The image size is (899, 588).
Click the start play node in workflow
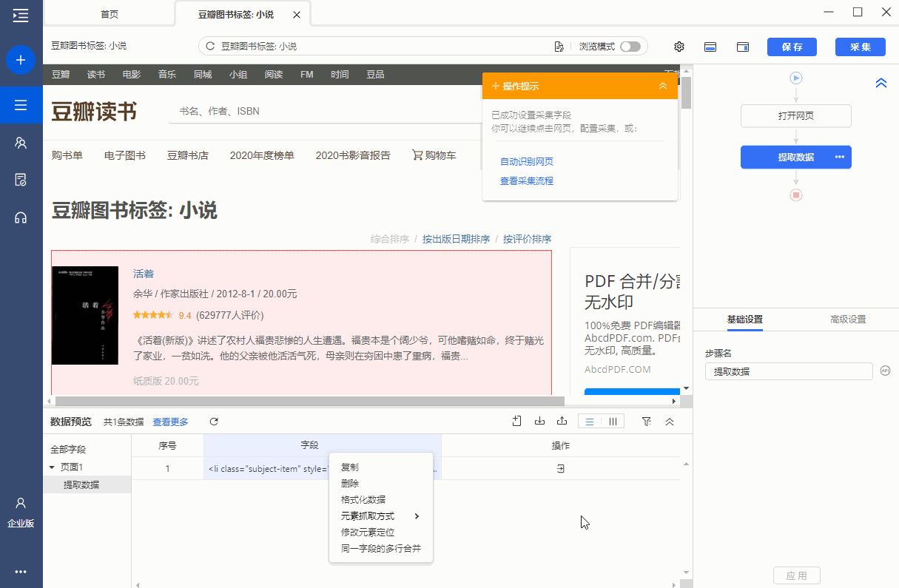[796, 78]
